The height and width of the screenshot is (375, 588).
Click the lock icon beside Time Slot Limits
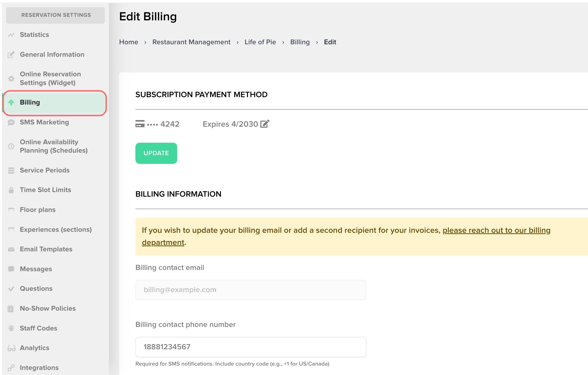click(11, 190)
